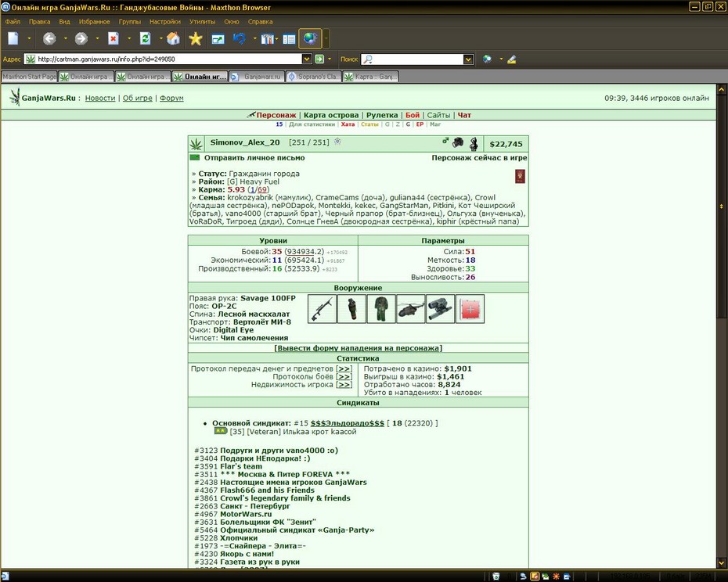This screenshot has width=728, height=582.
Task: Click the OP-2C grenade item icon
Action: pyautogui.click(x=351, y=309)
